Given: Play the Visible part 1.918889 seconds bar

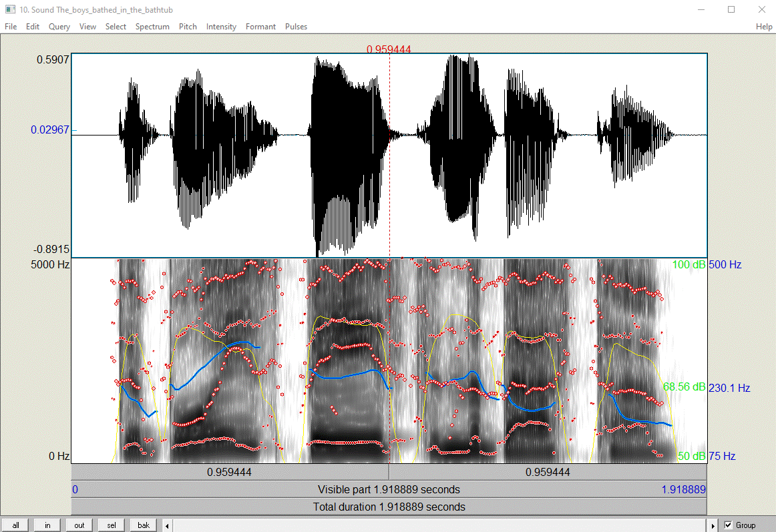Looking at the screenshot, I should coord(389,489).
